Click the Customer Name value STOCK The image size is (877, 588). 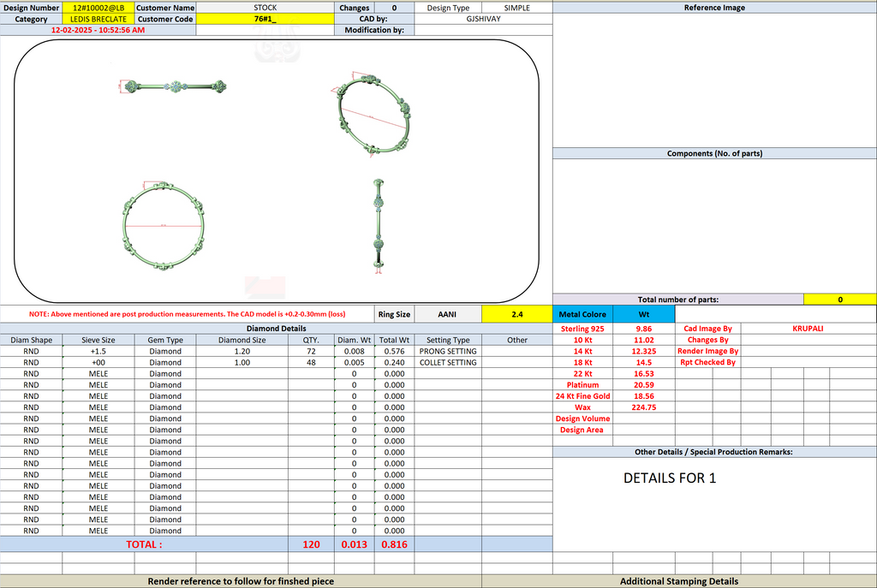[x=265, y=8]
